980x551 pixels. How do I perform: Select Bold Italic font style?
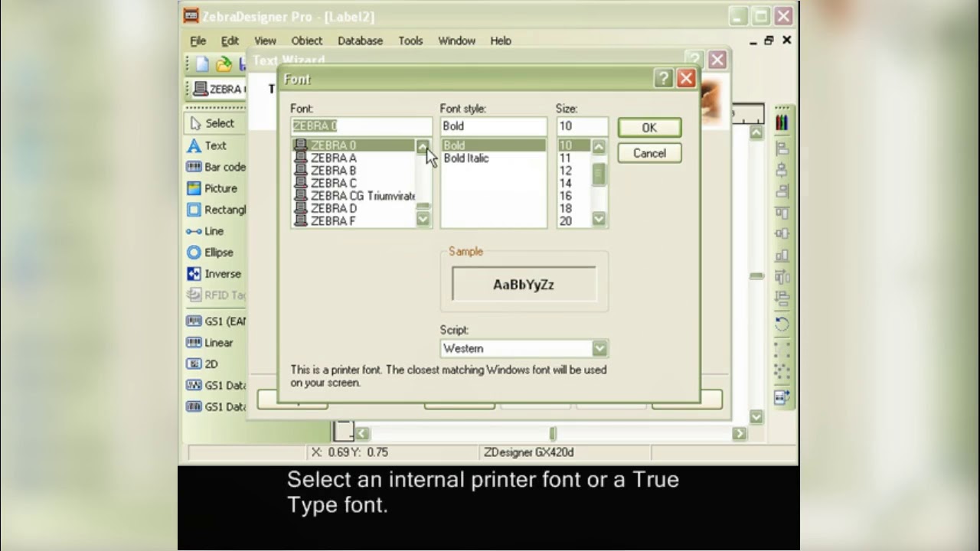[466, 158]
